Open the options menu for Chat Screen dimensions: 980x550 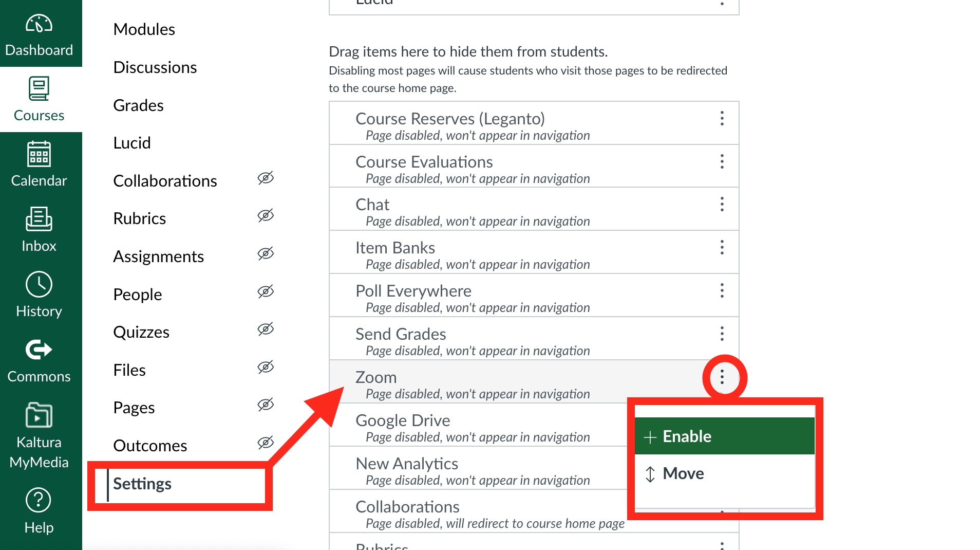coord(722,205)
